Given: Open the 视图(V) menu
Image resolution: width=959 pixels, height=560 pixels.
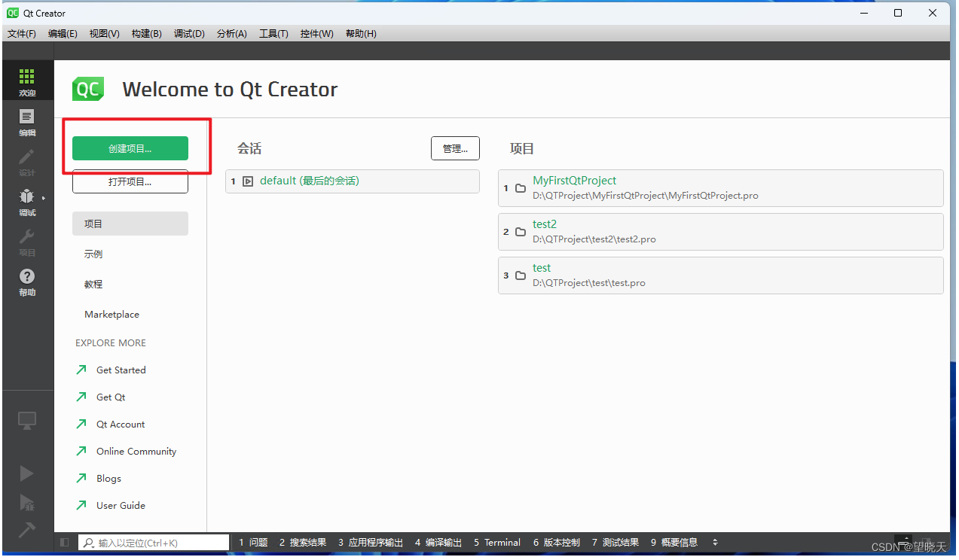Looking at the screenshot, I should [x=104, y=34].
